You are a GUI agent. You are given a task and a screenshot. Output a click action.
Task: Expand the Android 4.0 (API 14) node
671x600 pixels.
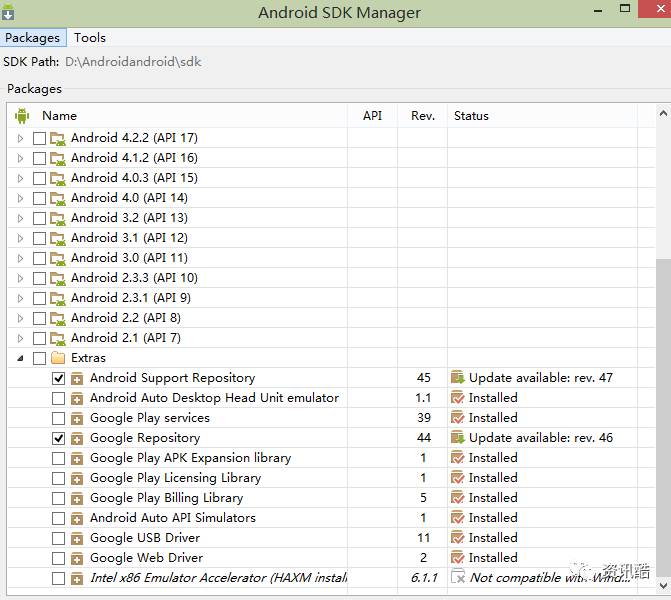[20, 198]
